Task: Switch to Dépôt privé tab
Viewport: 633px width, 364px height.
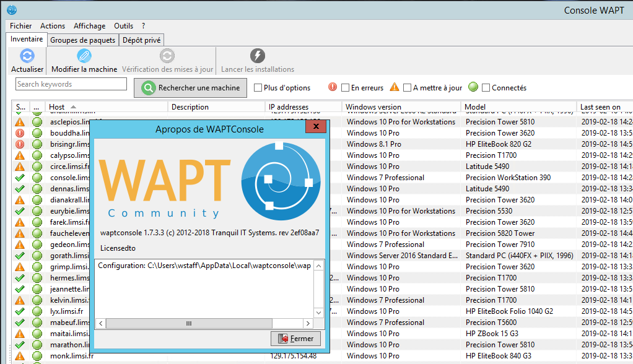Action: pyautogui.click(x=141, y=40)
